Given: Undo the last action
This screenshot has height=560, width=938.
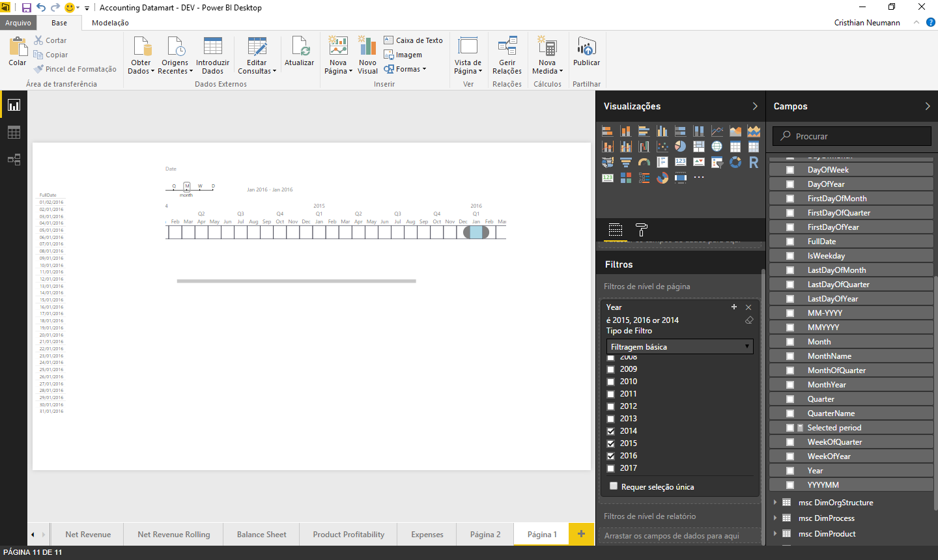Looking at the screenshot, I should 41,8.
